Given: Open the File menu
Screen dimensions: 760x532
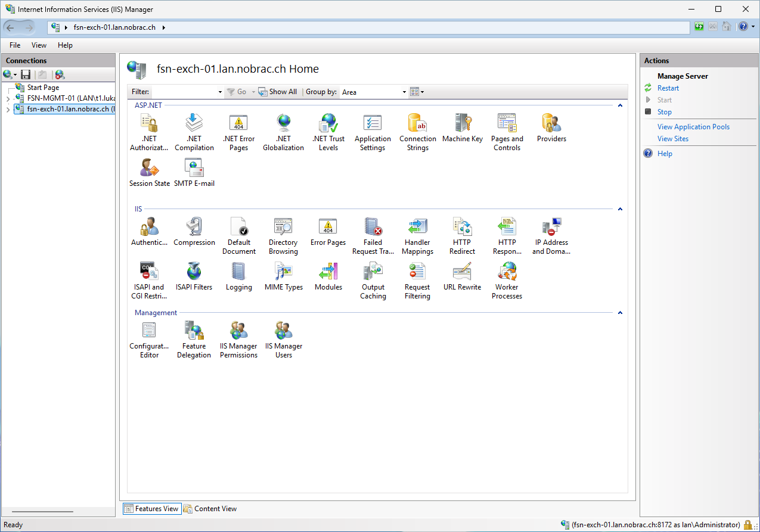Looking at the screenshot, I should point(15,45).
